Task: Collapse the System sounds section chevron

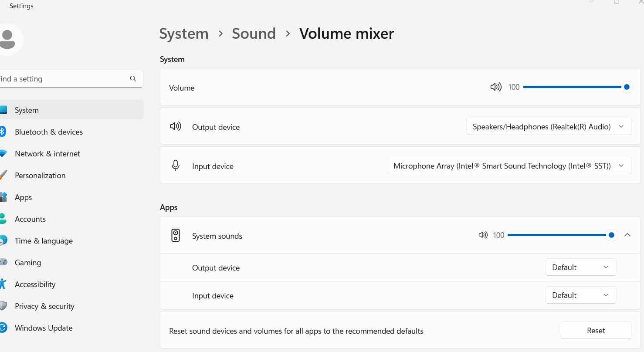Action: point(627,235)
